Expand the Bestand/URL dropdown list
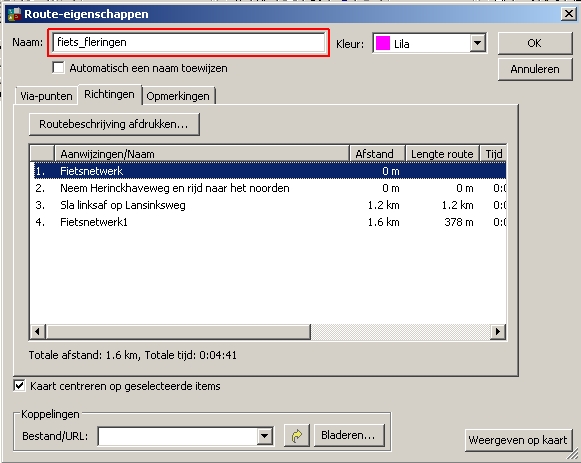 (x=265, y=436)
